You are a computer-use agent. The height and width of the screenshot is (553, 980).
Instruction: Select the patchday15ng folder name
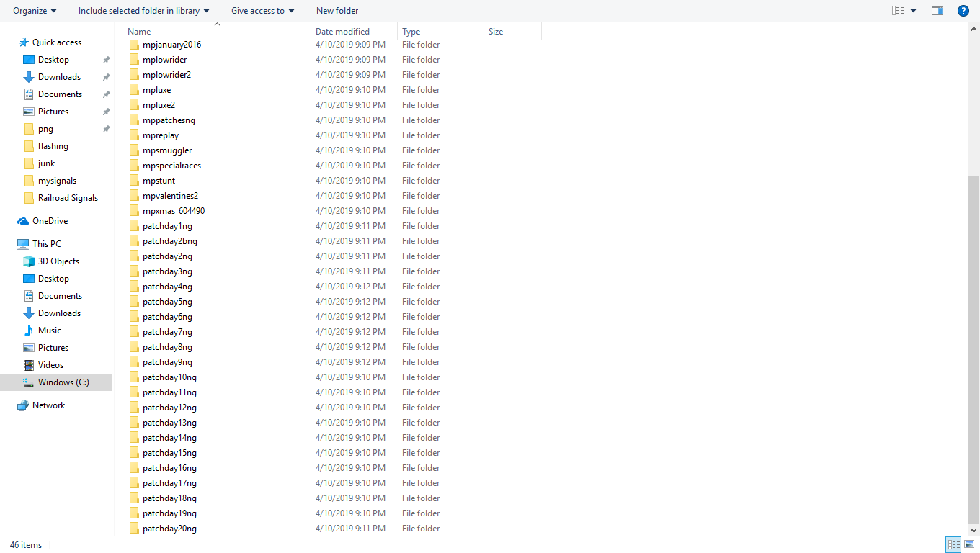point(169,453)
